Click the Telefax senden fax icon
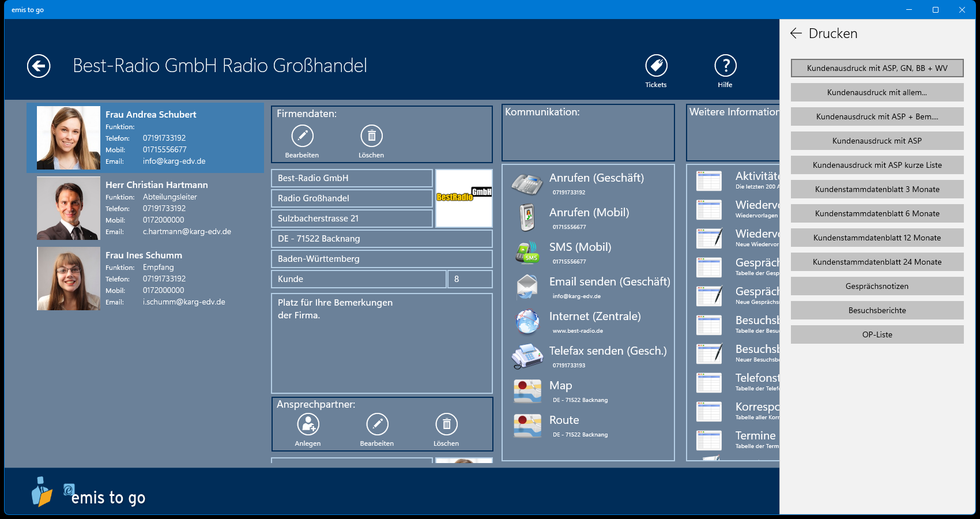 tap(527, 356)
